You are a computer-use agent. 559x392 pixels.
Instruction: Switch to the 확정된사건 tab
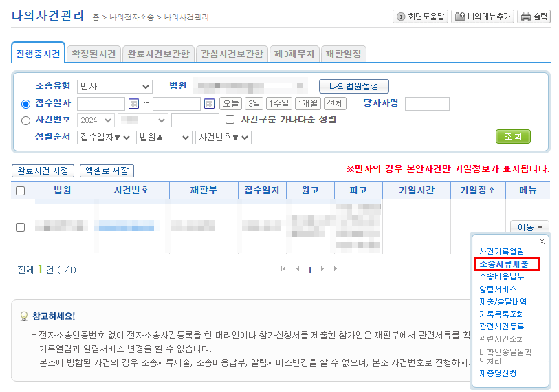(95, 53)
